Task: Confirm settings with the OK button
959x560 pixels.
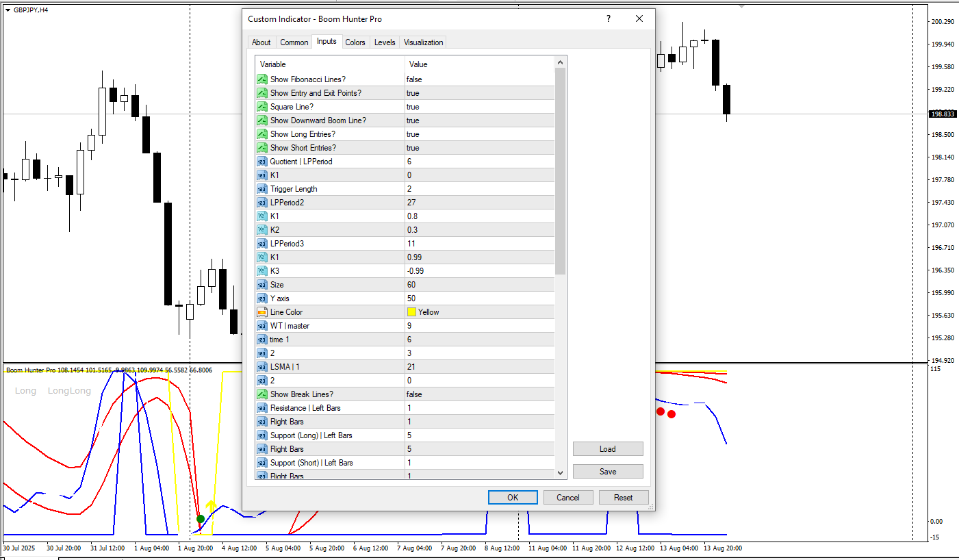Action: 513,498
